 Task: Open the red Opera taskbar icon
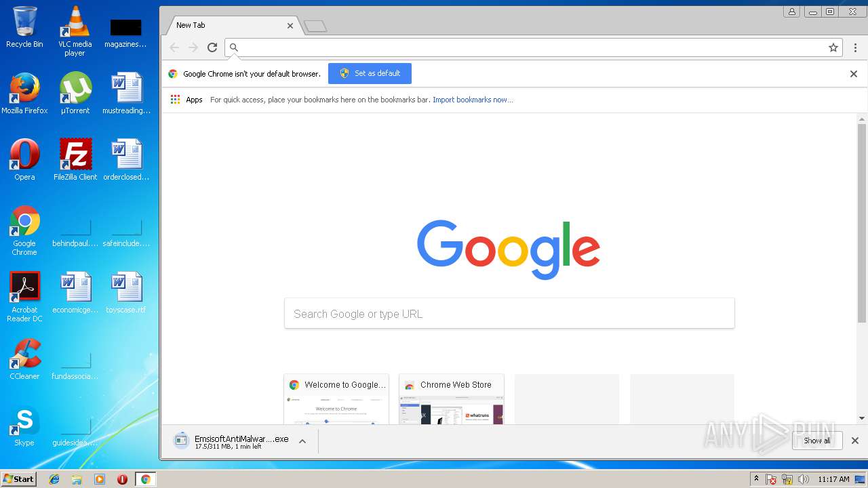pyautogui.click(x=122, y=479)
